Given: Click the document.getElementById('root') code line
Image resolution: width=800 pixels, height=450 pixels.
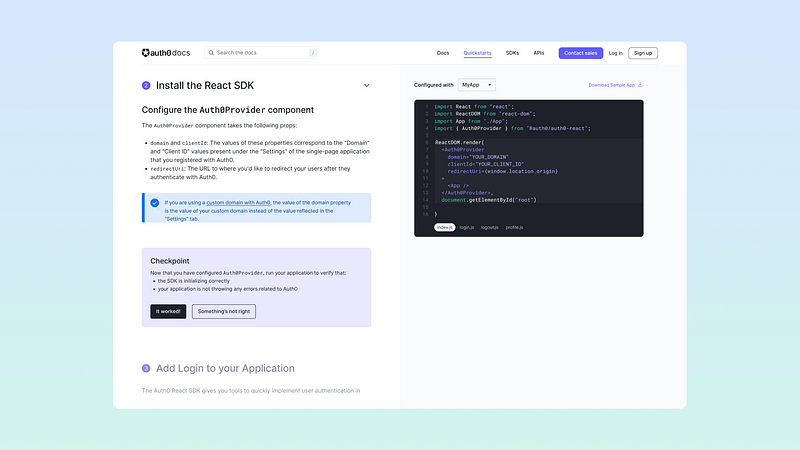Looking at the screenshot, I should point(488,200).
